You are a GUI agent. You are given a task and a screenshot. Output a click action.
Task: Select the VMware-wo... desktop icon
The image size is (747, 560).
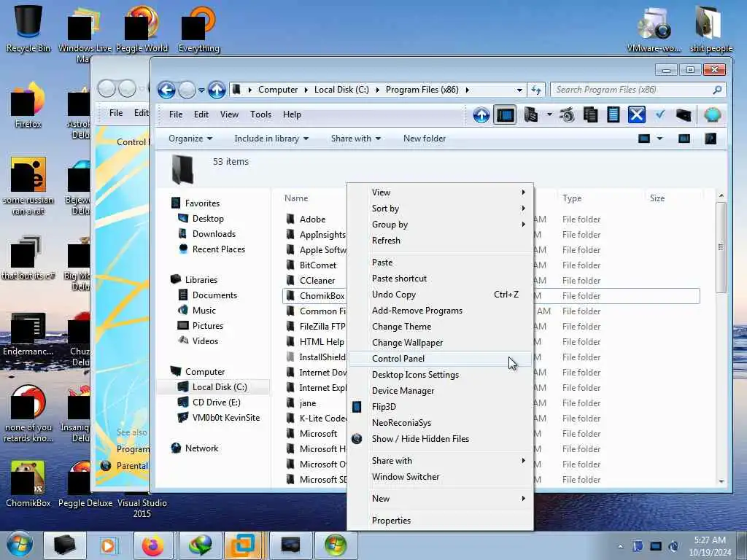[654, 28]
